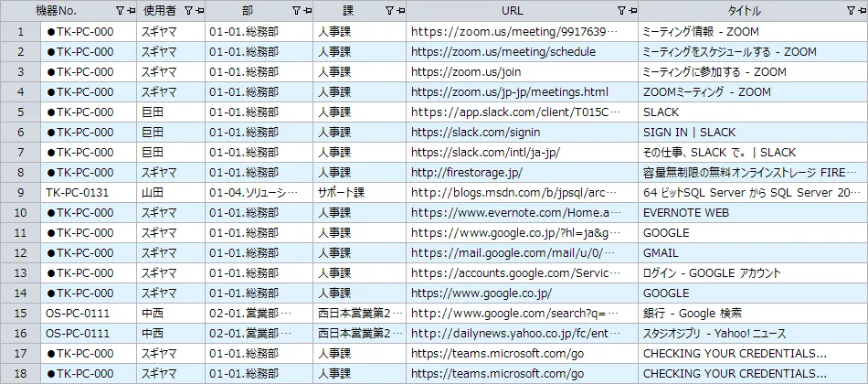The height and width of the screenshot is (384, 868).
Task: Click the 64 ビットSQL Server title cell
Action: pos(753,193)
